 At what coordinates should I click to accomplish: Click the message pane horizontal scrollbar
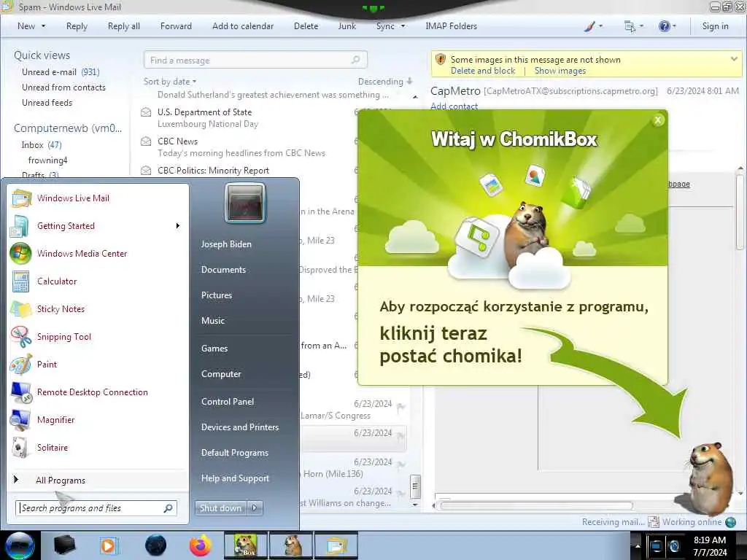[536, 506]
